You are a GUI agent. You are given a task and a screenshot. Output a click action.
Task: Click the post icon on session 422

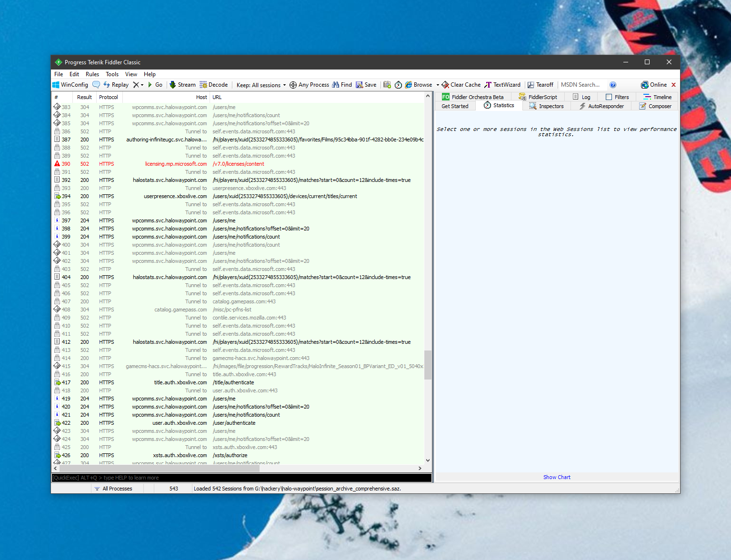pyautogui.click(x=57, y=423)
